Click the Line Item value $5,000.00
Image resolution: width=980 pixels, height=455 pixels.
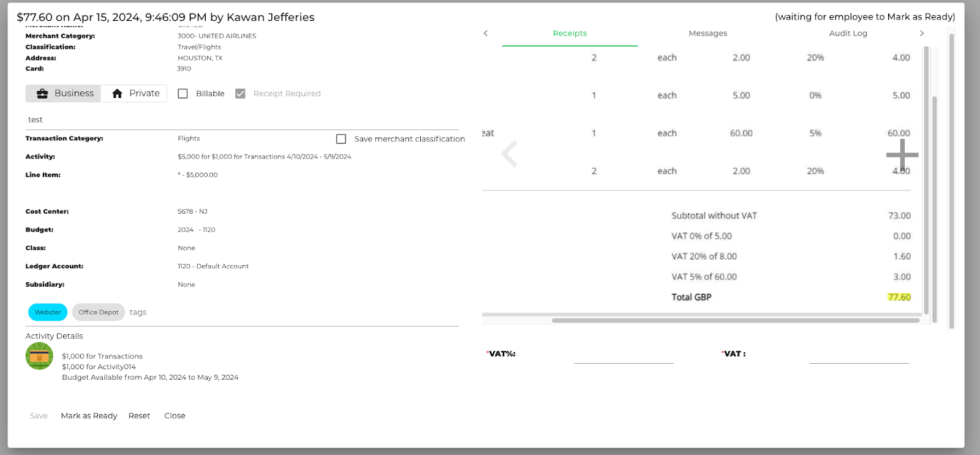click(198, 175)
